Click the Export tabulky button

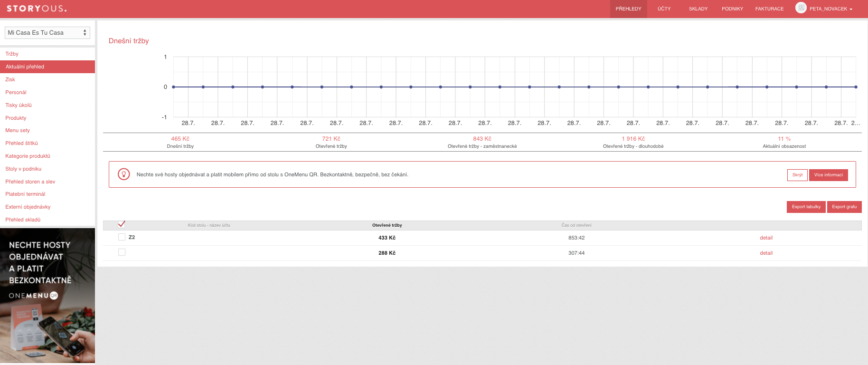click(806, 207)
